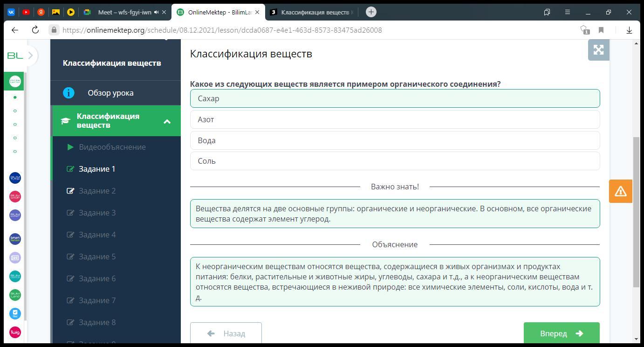Focus the onlinemektep.org address bar
Screen dimensions: 644x347
tap(222, 30)
